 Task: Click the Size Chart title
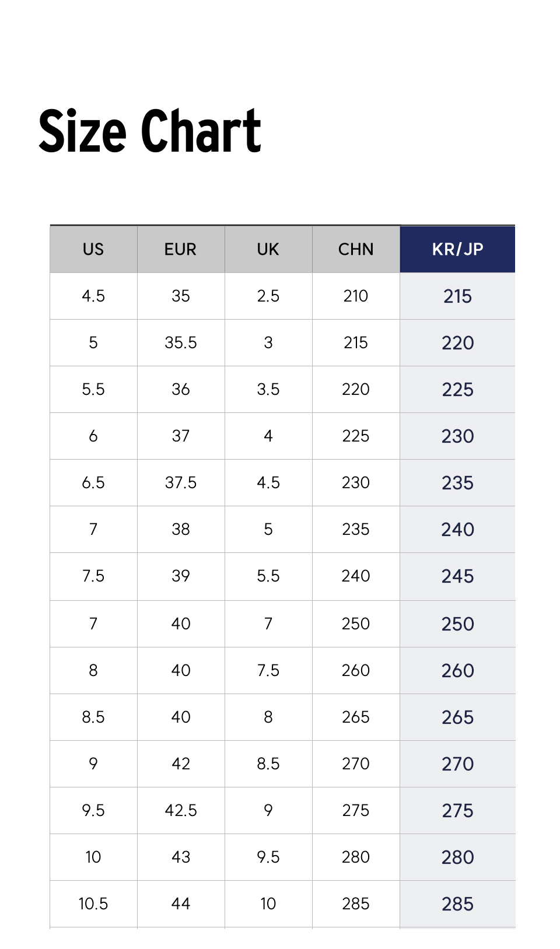pyautogui.click(x=150, y=131)
